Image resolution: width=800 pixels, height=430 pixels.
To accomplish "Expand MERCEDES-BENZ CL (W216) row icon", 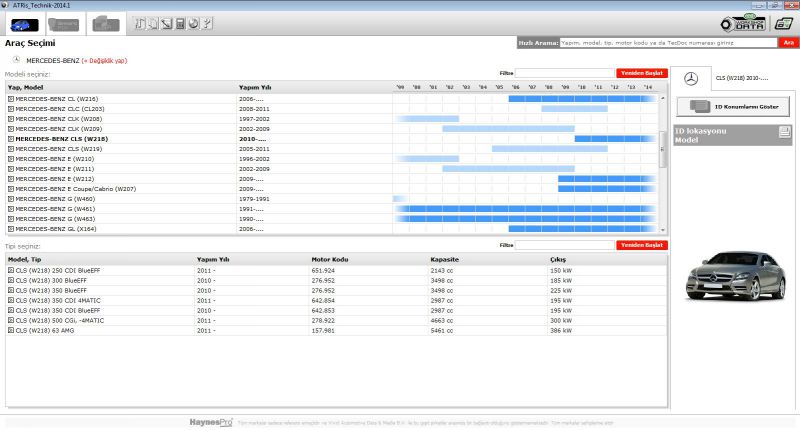I will tap(11, 99).
